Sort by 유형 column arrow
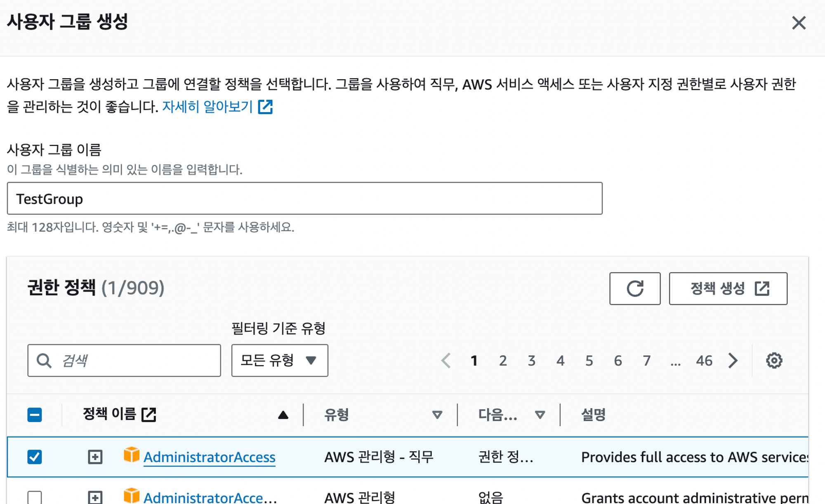Screen dimensions: 825x504 click(437, 415)
